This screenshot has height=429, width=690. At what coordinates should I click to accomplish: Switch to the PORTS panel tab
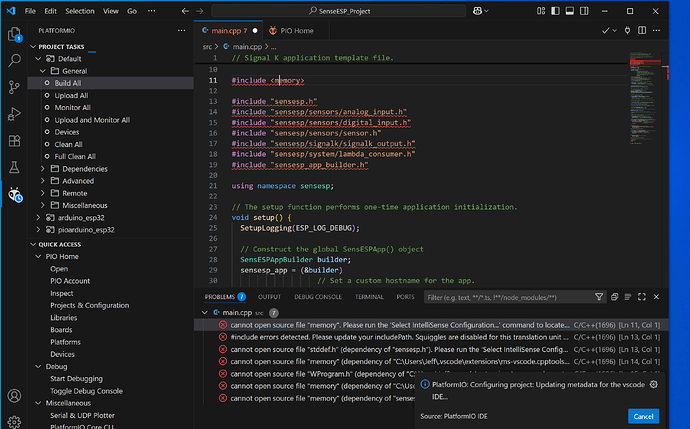tap(405, 297)
